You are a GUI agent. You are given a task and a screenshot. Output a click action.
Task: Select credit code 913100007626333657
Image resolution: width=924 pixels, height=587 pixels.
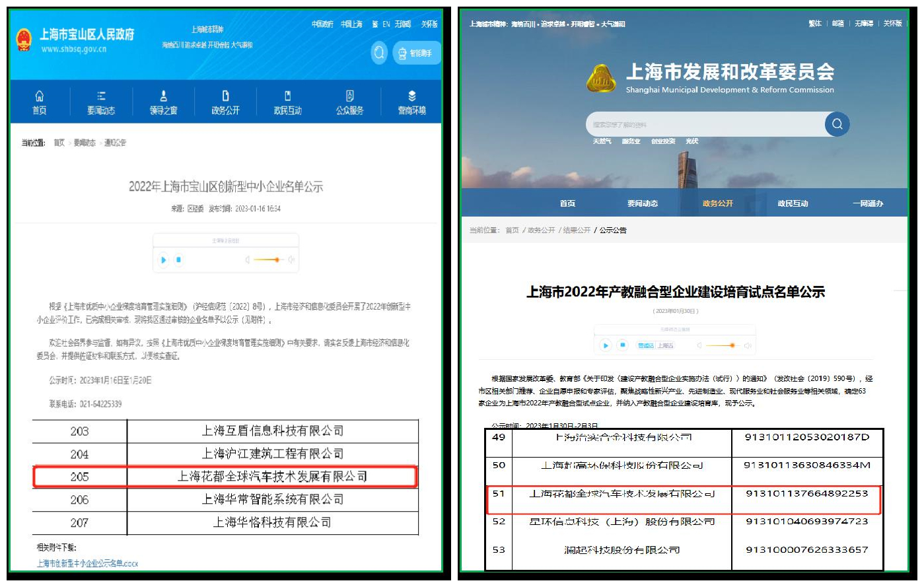(807, 549)
